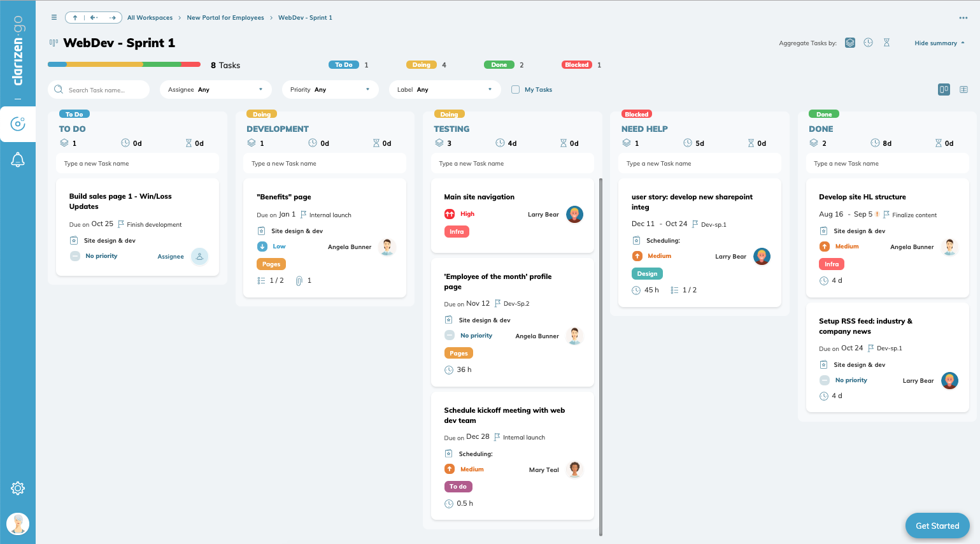Screen dimensions: 980x544
Task: Open 'Schedule kickoff meeting with web dev team' title
Action: (504, 415)
